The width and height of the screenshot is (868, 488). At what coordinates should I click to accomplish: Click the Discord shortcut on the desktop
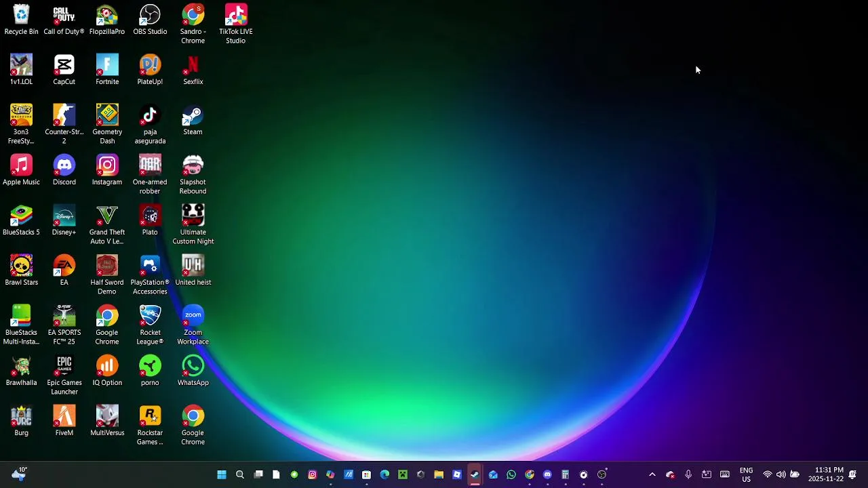click(64, 171)
